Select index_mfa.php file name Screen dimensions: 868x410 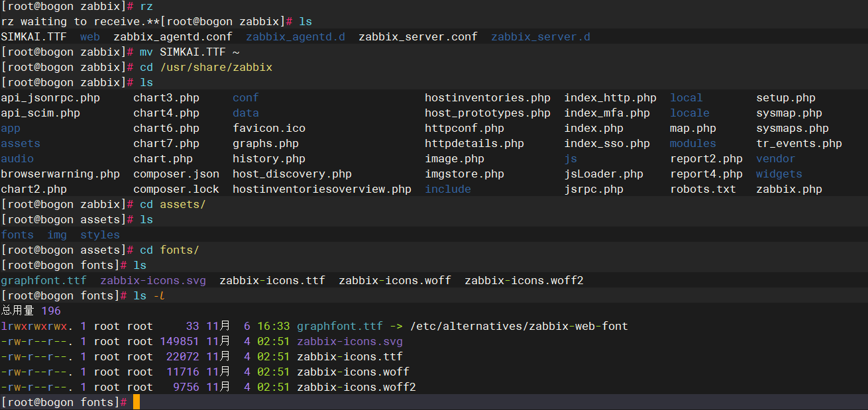point(607,113)
